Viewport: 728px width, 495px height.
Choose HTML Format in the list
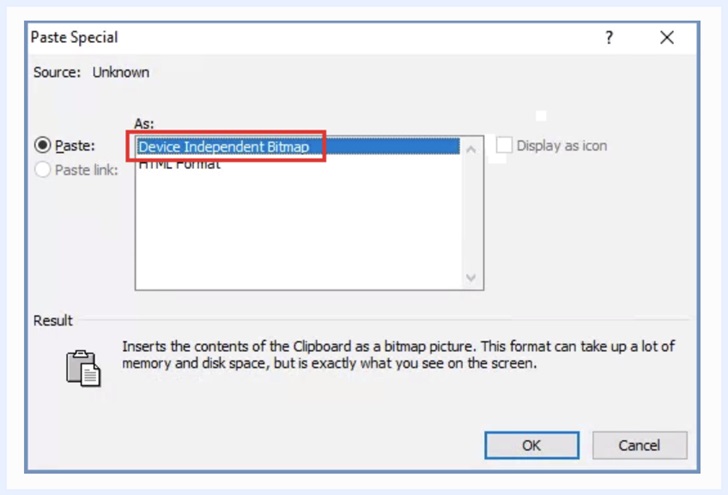point(180,165)
